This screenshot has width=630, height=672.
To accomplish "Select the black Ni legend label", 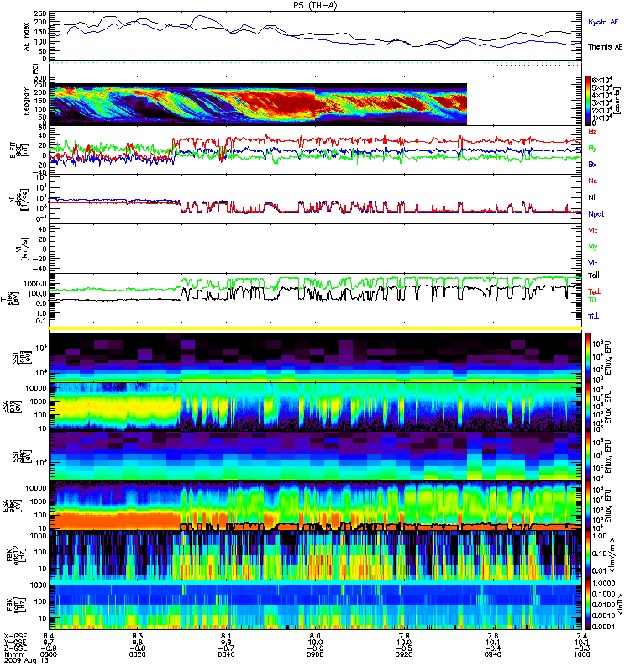I will (592, 197).
